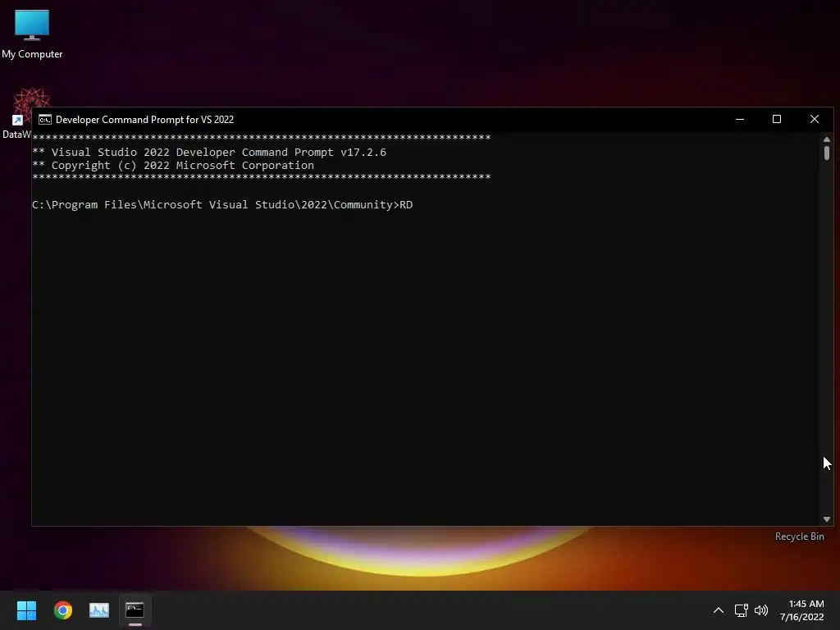Minimize the Developer Command Prompt window
The image size is (840, 630).
[740, 120]
